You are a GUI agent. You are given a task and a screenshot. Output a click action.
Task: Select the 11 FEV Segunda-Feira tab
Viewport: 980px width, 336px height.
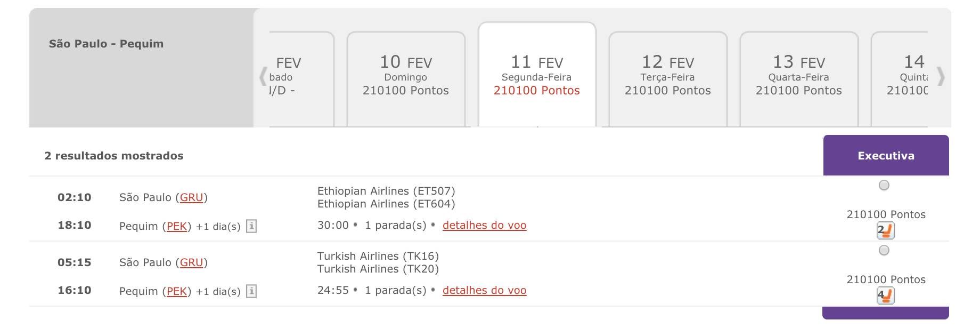[x=537, y=75]
